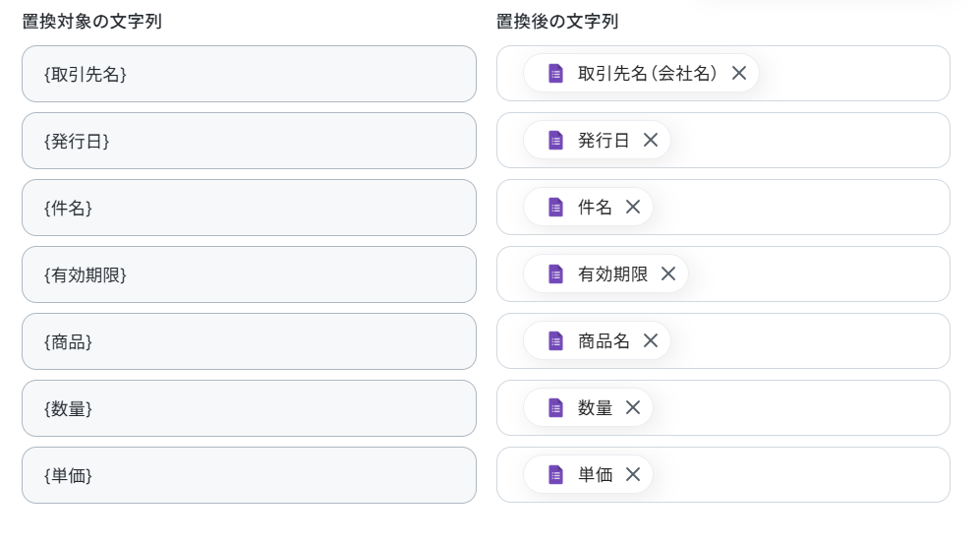Remove the 単価 tag

(x=632, y=475)
